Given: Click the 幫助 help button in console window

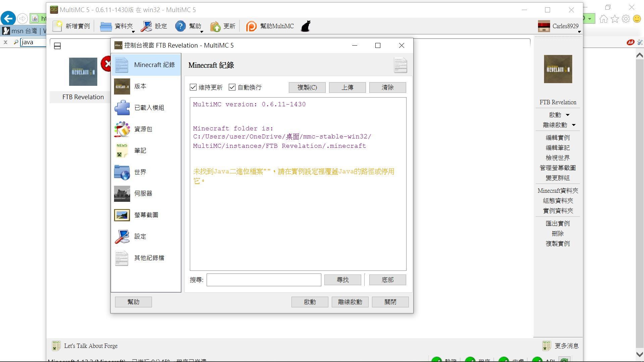Looking at the screenshot, I should pos(133,302).
